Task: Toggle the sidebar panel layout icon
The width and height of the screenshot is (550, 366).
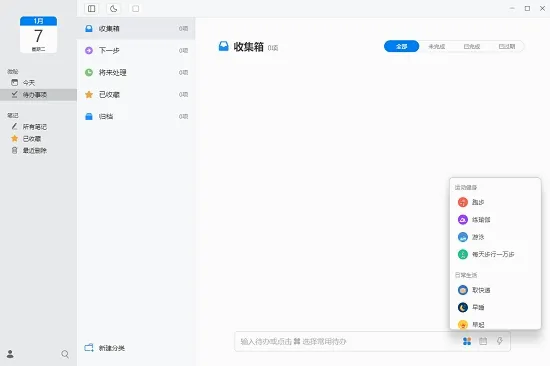Action: (x=92, y=9)
